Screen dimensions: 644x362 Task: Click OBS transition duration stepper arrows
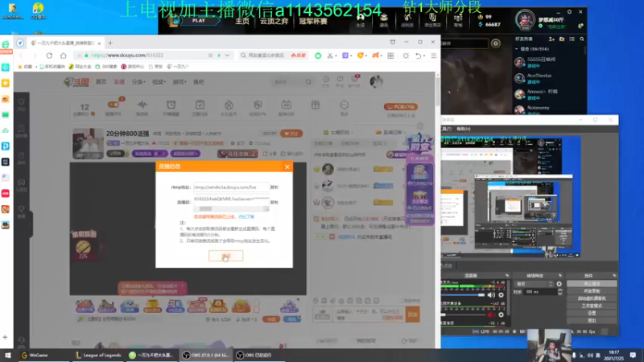(x=559, y=292)
